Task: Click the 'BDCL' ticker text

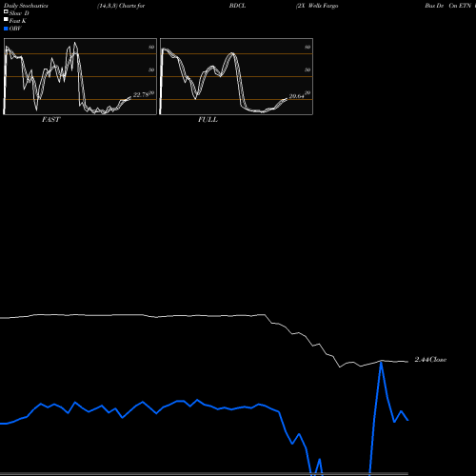Action: click(x=237, y=6)
